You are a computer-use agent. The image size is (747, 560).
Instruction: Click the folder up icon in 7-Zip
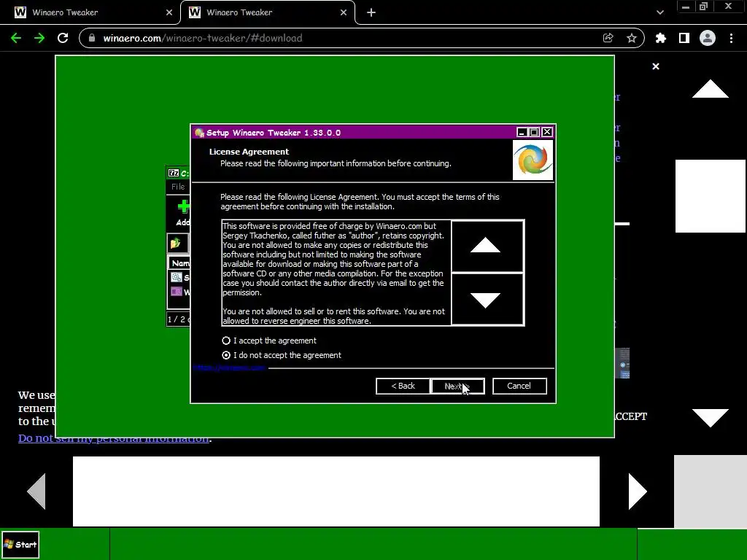click(x=175, y=244)
